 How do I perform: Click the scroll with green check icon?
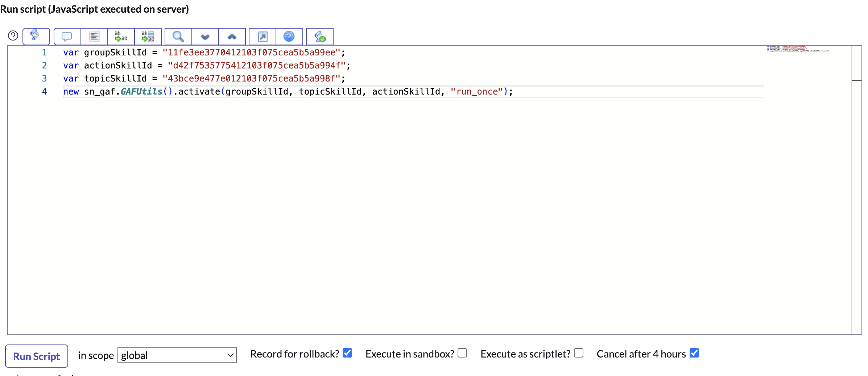(x=320, y=36)
